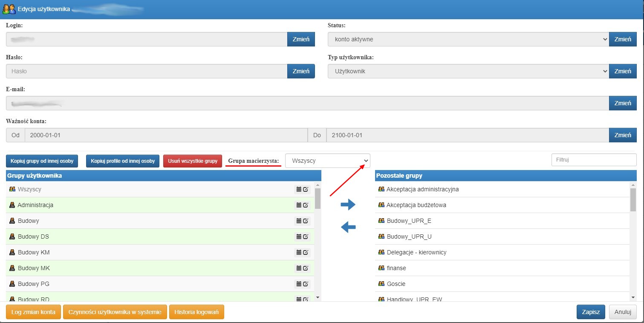This screenshot has width=644, height=323.
Task: Click edit icon for Budowy group
Action: pyautogui.click(x=306, y=221)
